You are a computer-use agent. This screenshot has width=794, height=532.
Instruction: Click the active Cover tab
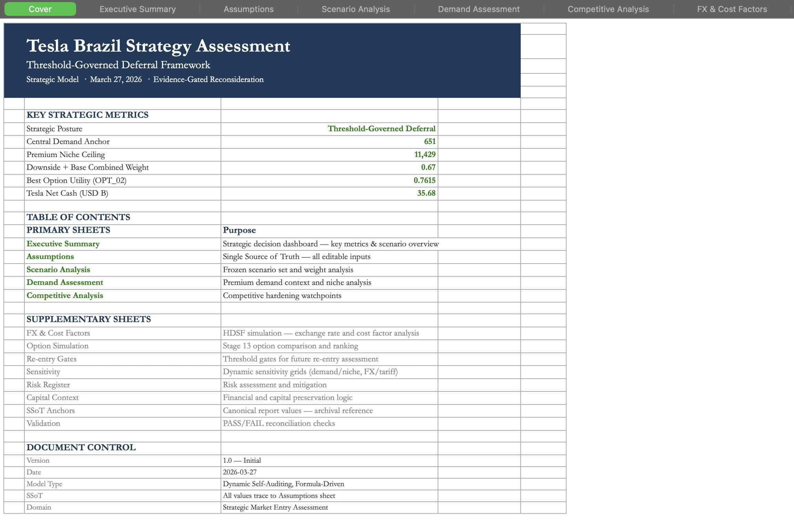(x=40, y=9)
